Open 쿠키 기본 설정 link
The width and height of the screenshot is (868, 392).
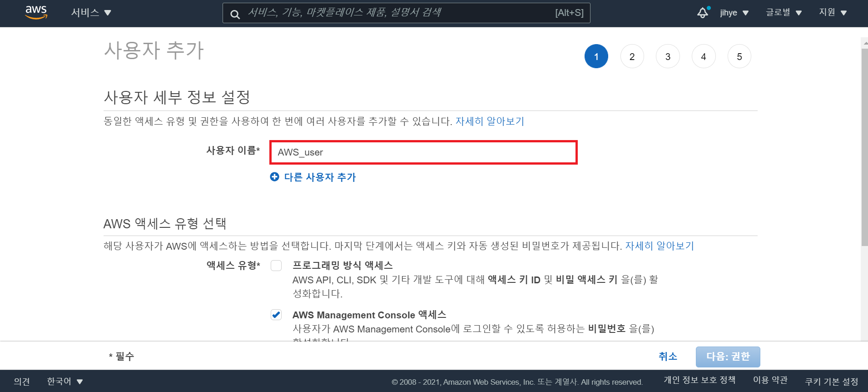(832, 382)
